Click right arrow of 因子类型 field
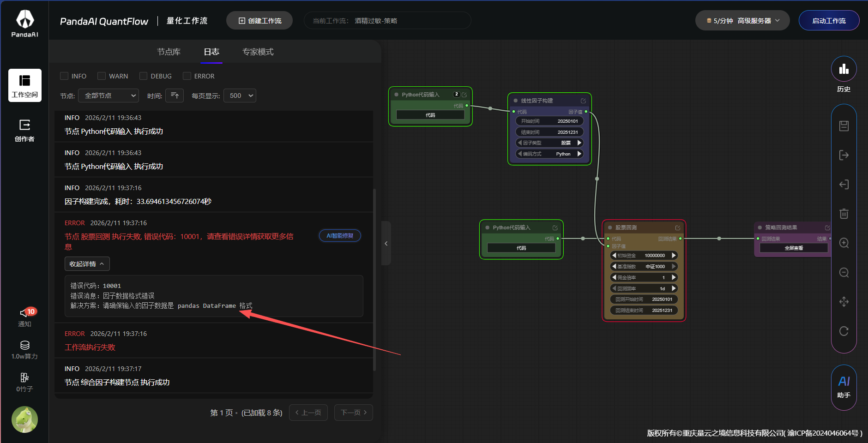868x443 pixels. pos(579,143)
